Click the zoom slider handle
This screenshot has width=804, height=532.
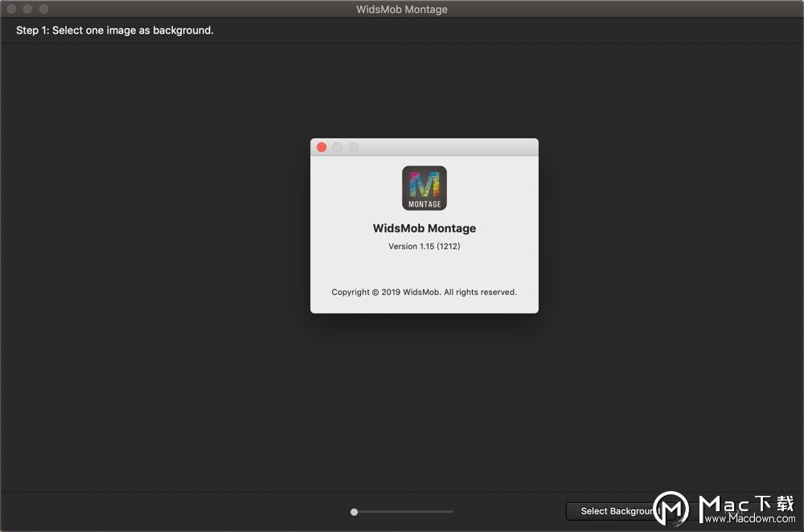pos(354,512)
